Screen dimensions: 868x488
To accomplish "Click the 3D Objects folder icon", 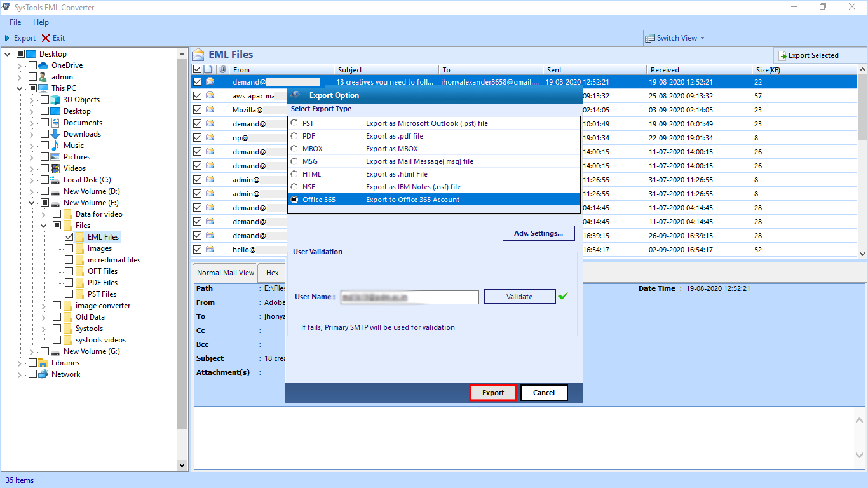I will point(55,100).
